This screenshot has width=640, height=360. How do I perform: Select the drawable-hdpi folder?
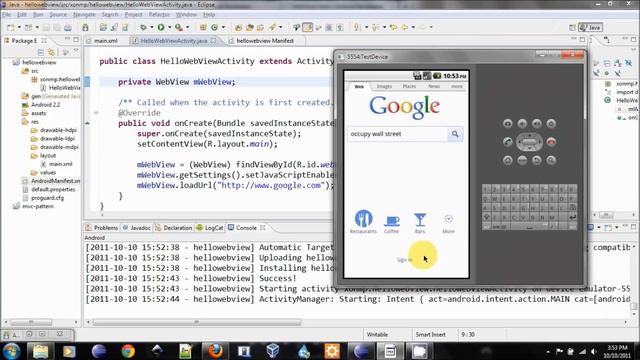pyautogui.click(x=58, y=130)
